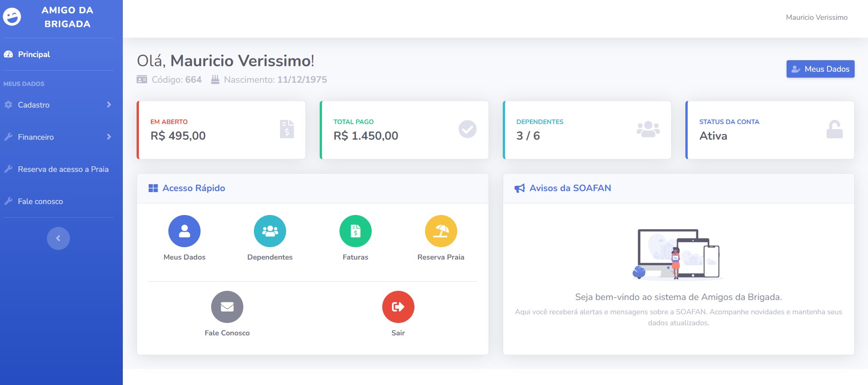Collapse the sidebar with the round arrow toggle
This screenshot has height=385, width=868.
(58, 238)
